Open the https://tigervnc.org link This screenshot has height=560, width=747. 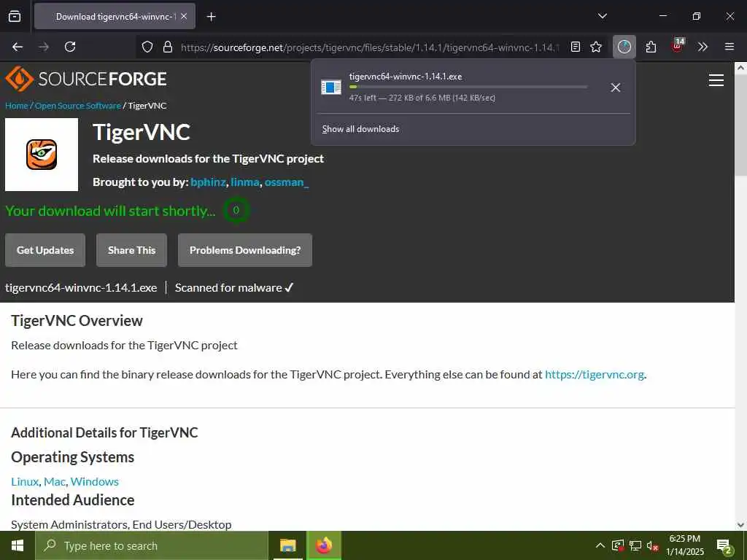pyautogui.click(x=594, y=374)
